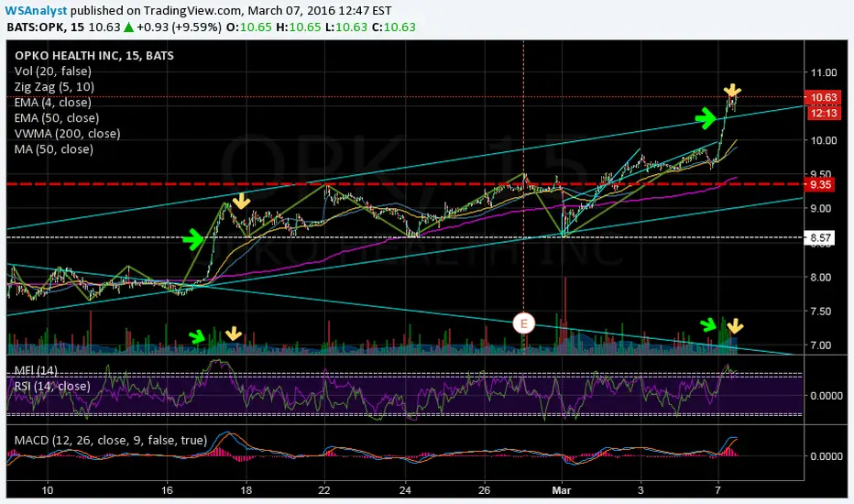This screenshot has width=854, height=504.
Task: Click the 8.00 price axis label
Action: [823, 278]
